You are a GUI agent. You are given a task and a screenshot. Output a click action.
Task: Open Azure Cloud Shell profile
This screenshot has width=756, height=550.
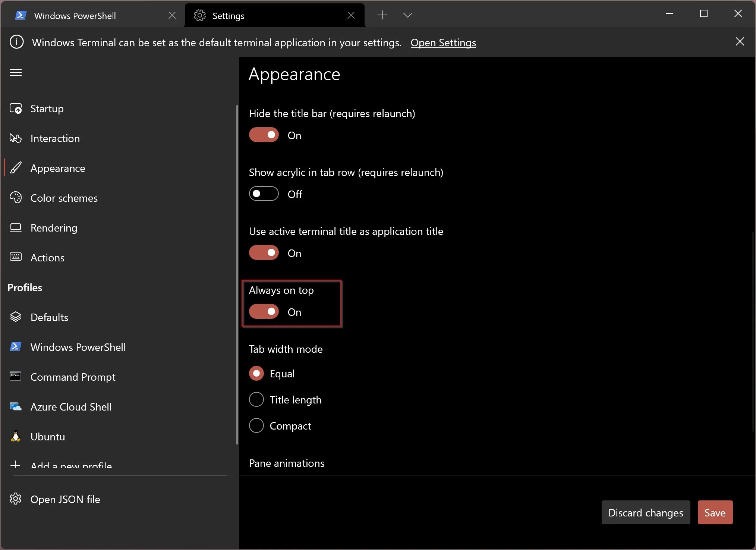tap(71, 407)
